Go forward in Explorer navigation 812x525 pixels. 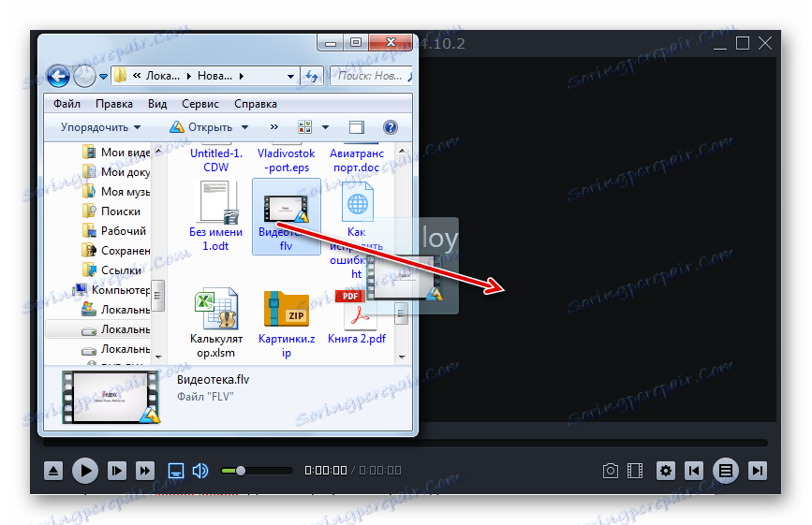pos(84,77)
